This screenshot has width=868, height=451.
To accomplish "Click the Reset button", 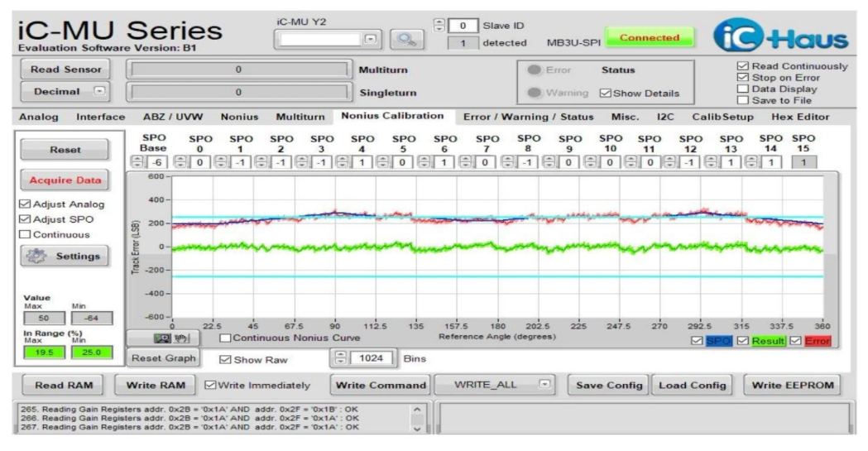I will point(65,150).
